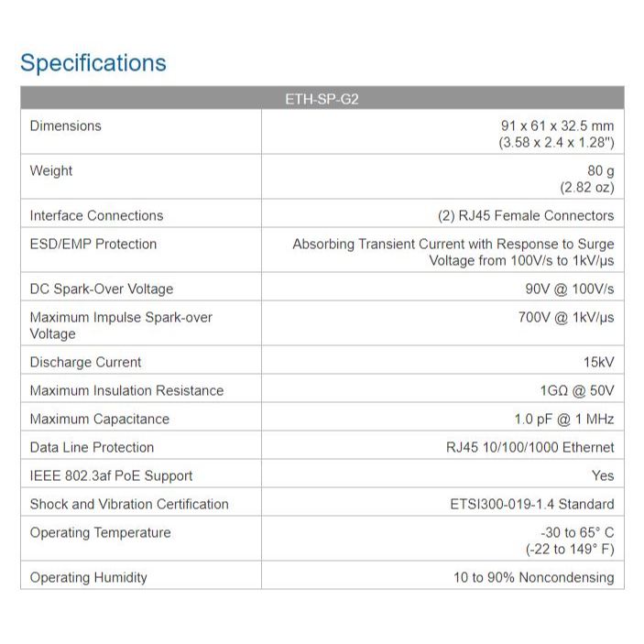Select the Data Line Protection label
Screen dimensions: 644x644
(x=92, y=447)
